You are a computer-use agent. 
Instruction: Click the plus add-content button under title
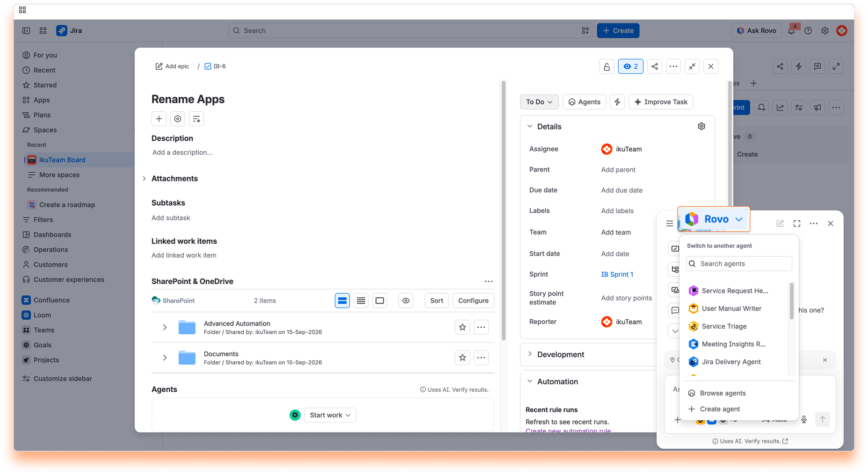159,119
